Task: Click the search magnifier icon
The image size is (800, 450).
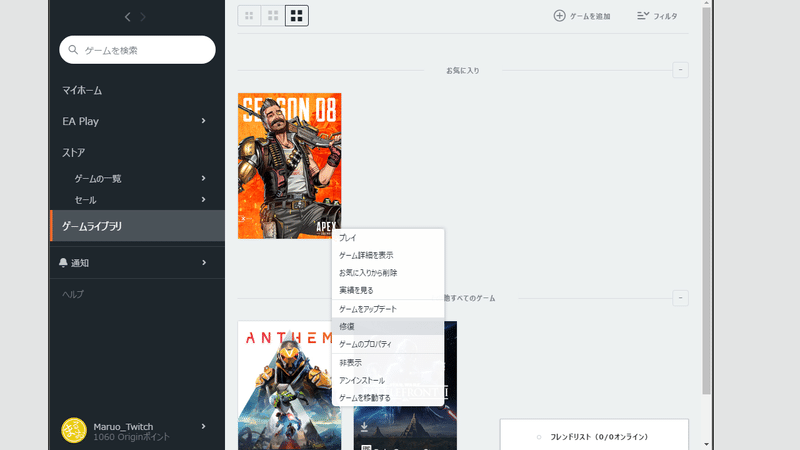Action: 73,49
